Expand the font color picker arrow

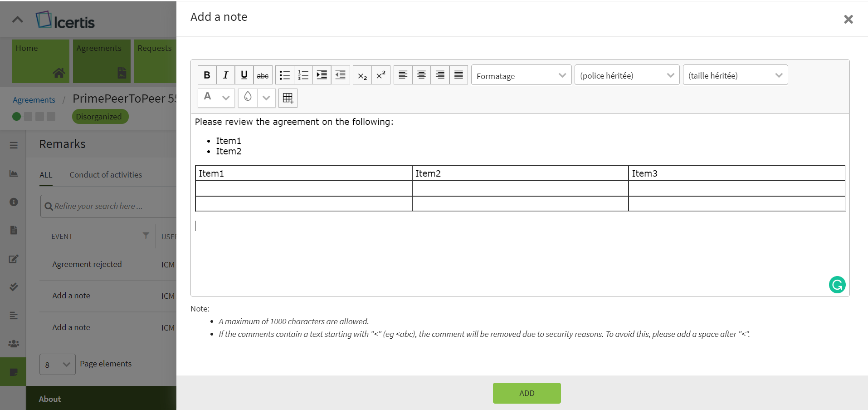point(226,98)
